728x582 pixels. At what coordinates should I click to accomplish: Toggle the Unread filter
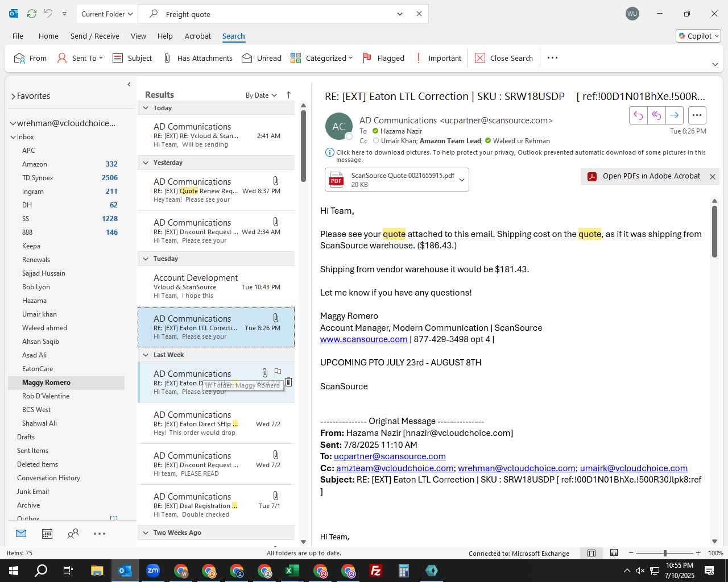click(262, 58)
